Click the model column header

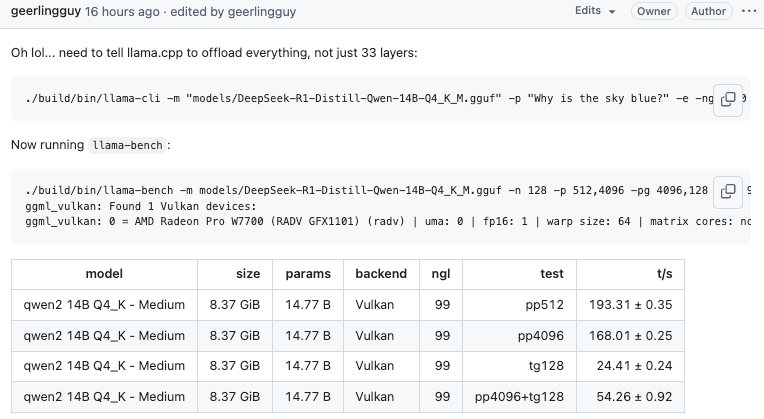pos(104,274)
